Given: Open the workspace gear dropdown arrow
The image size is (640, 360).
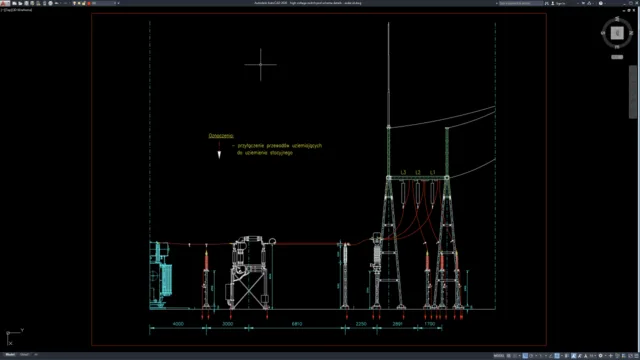Looking at the screenshot, I should pos(606,356).
